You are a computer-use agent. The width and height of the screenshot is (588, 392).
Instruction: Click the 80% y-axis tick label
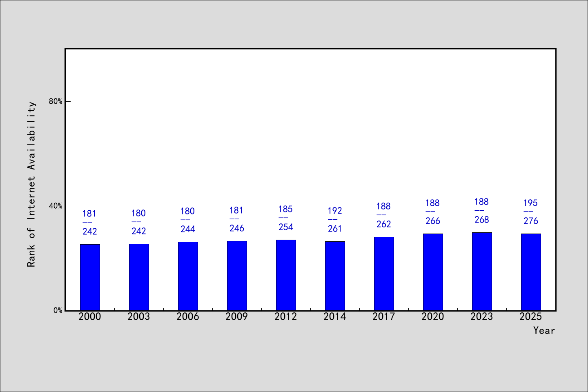pos(56,101)
